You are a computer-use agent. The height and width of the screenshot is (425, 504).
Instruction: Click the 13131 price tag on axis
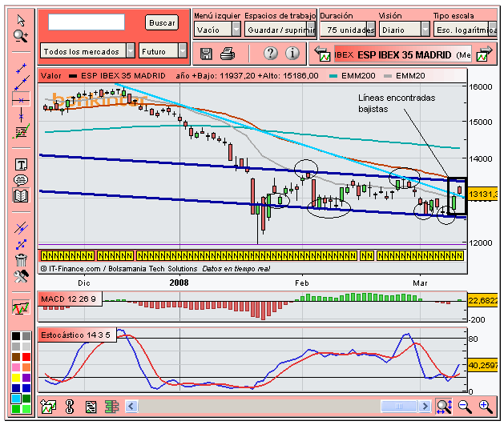click(x=482, y=194)
